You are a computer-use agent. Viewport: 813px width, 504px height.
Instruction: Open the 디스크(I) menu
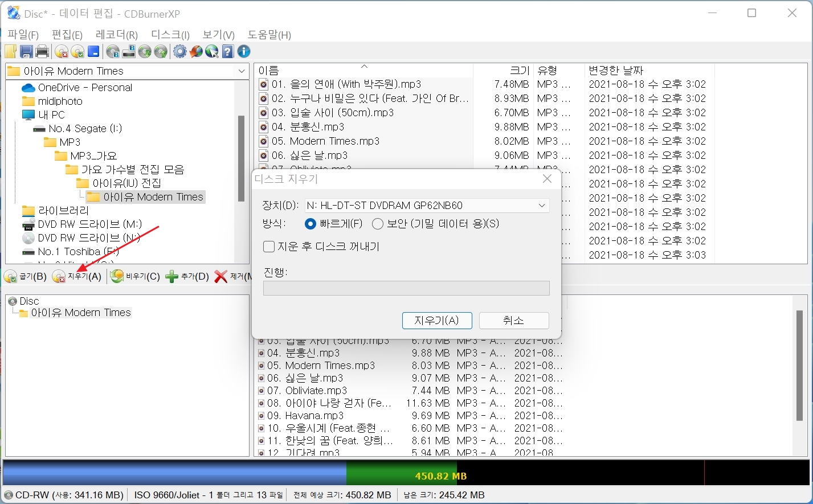(170, 35)
